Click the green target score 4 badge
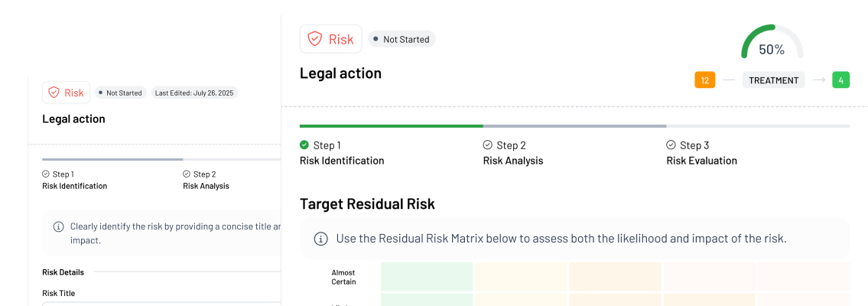The width and height of the screenshot is (868, 306). pos(840,80)
